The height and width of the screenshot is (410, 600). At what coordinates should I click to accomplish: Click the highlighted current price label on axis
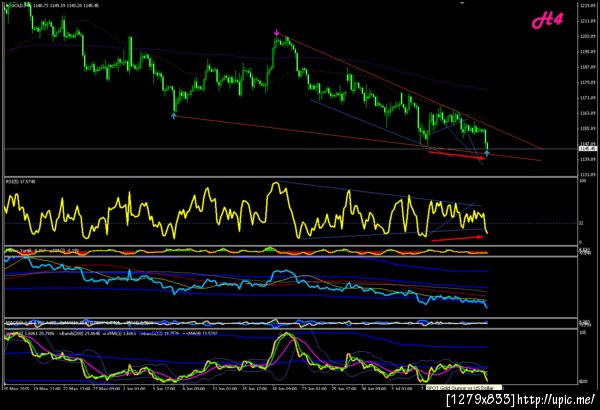click(x=587, y=149)
